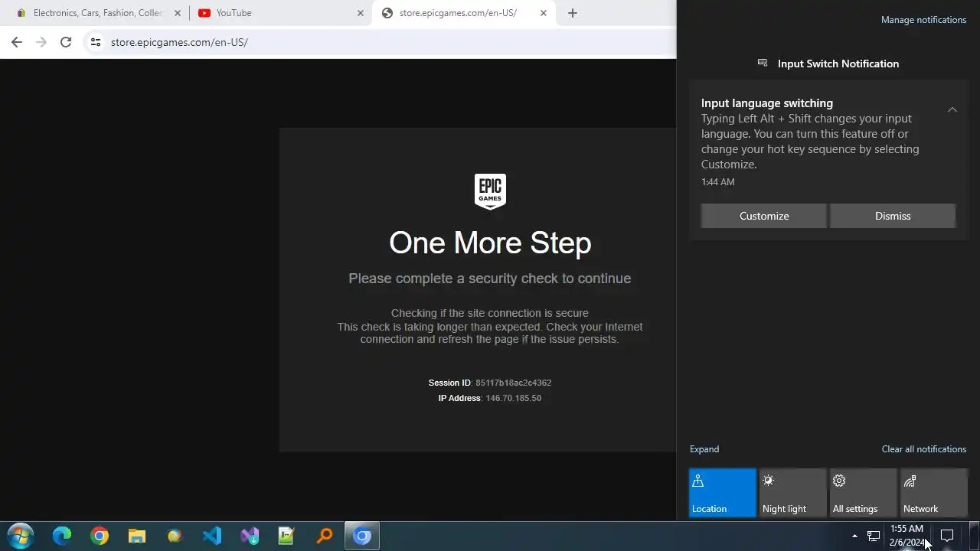Switch to the YouTube tab
The width and height of the screenshot is (980, 551).
tap(279, 13)
